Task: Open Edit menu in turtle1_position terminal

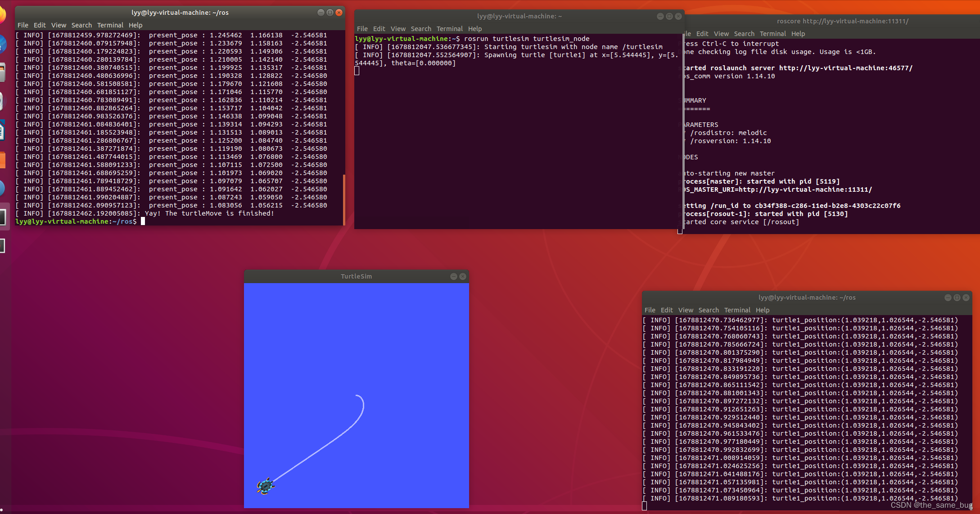Action: tap(666, 310)
